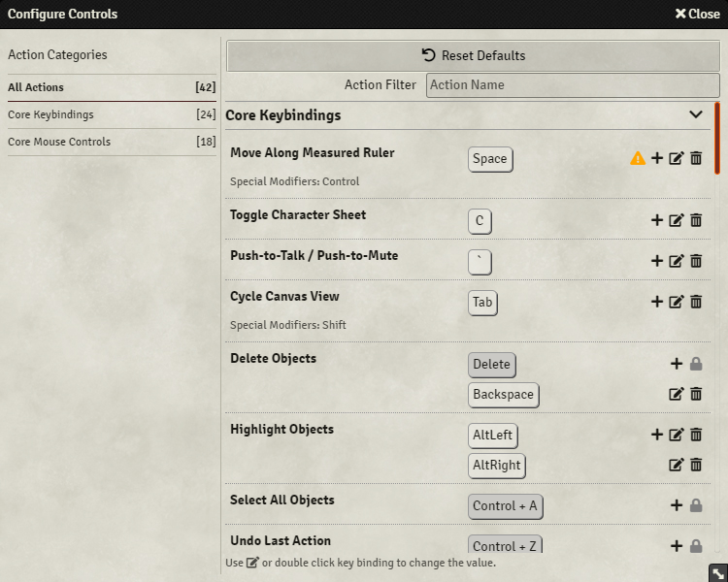Image resolution: width=728 pixels, height=582 pixels.
Task: Click the resize handle at the window corner
Action: point(718,573)
